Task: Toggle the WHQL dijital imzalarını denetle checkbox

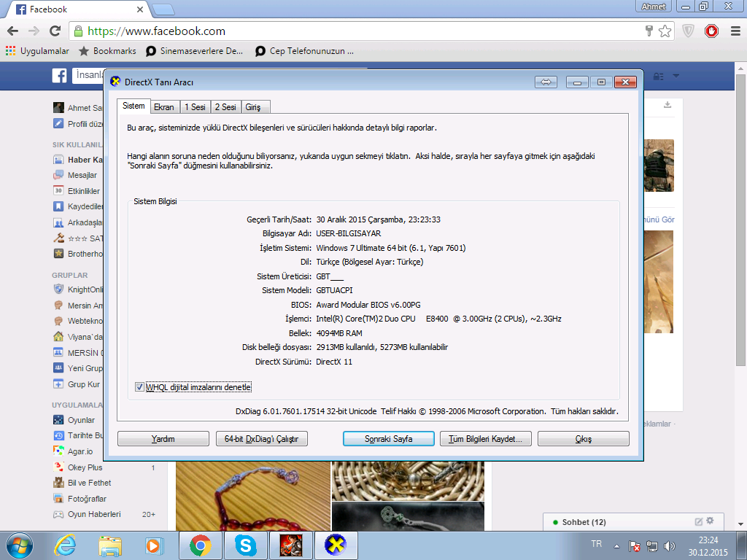Action: click(x=140, y=386)
